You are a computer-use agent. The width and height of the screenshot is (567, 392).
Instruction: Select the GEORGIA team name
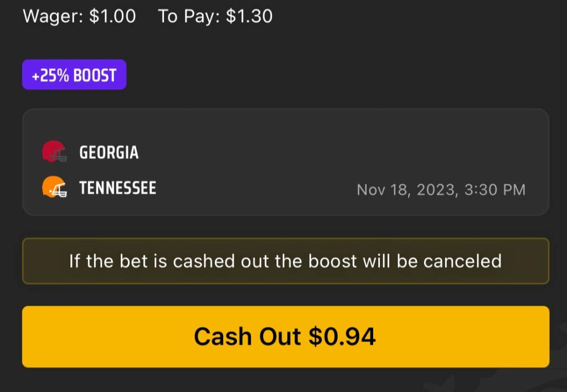click(109, 152)
